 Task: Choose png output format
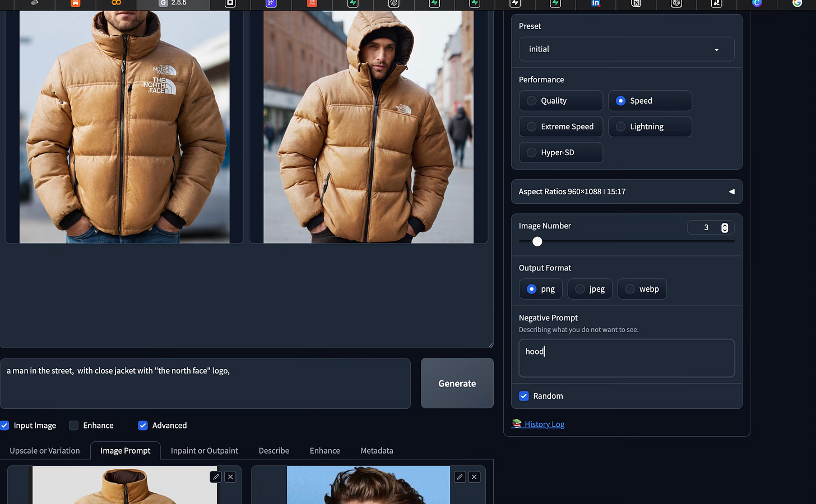tap(541, 289)
